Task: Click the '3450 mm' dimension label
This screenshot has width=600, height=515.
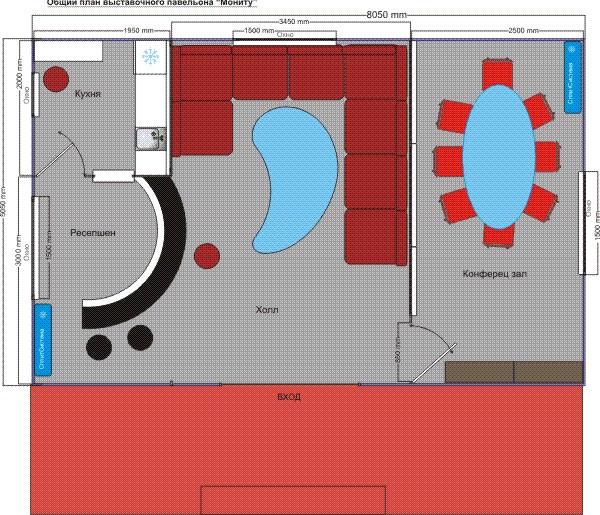Action: pos(294,22)
